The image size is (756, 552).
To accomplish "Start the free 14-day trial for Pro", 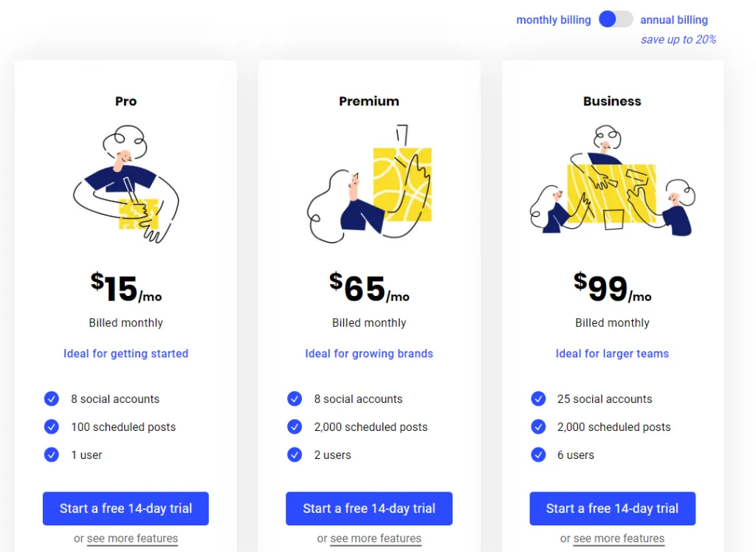I will click(x=126, y=508).
